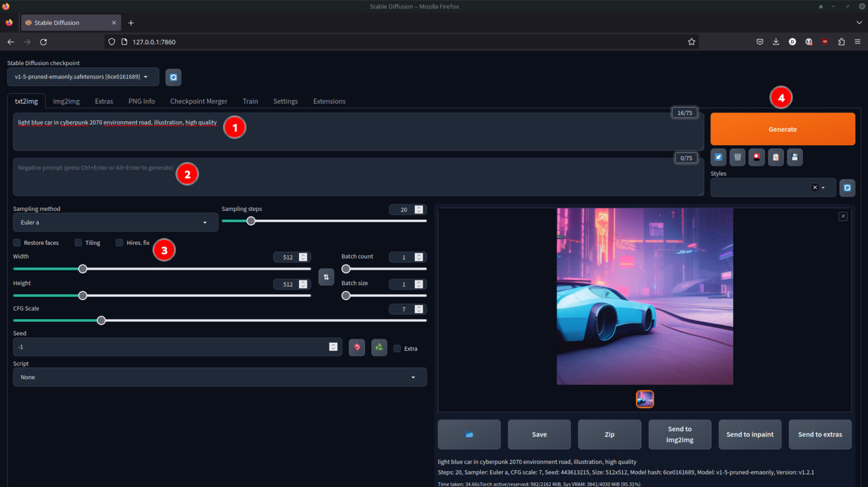Roll a random seed with the dice icon
The image size is (868, 487).
(357, 347)
